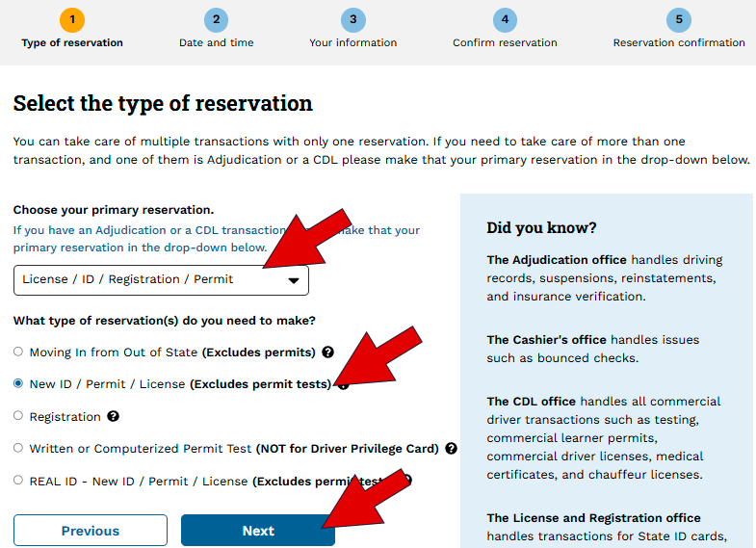Choose Written or Computerized Permit Test option
Screen dimensions: 756x548
point(18,448)
